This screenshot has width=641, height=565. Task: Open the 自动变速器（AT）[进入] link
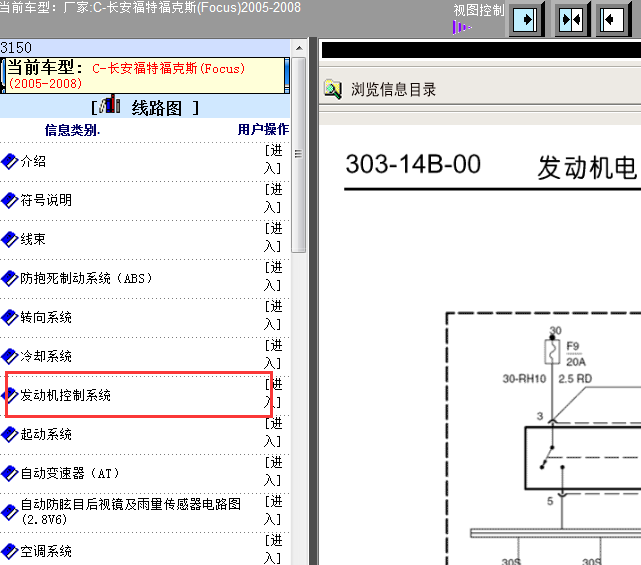click(273, 471)
